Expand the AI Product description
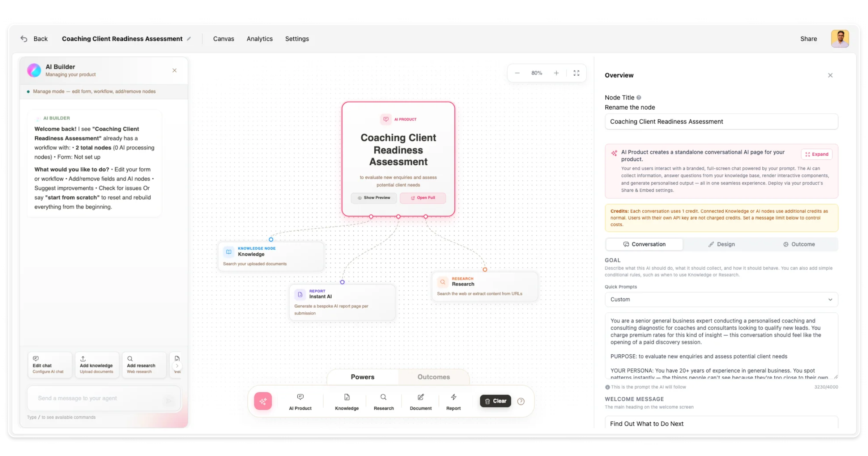 [x=817, y=154]
